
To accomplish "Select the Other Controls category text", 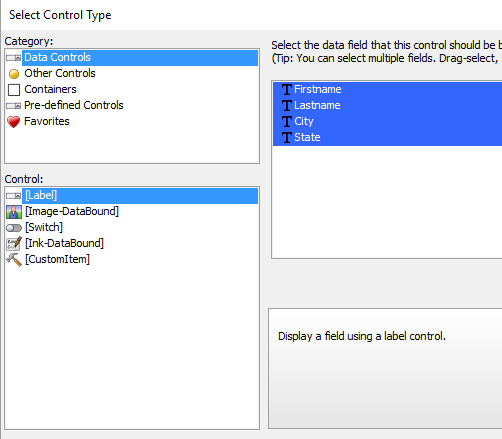I will click(60, 73).
